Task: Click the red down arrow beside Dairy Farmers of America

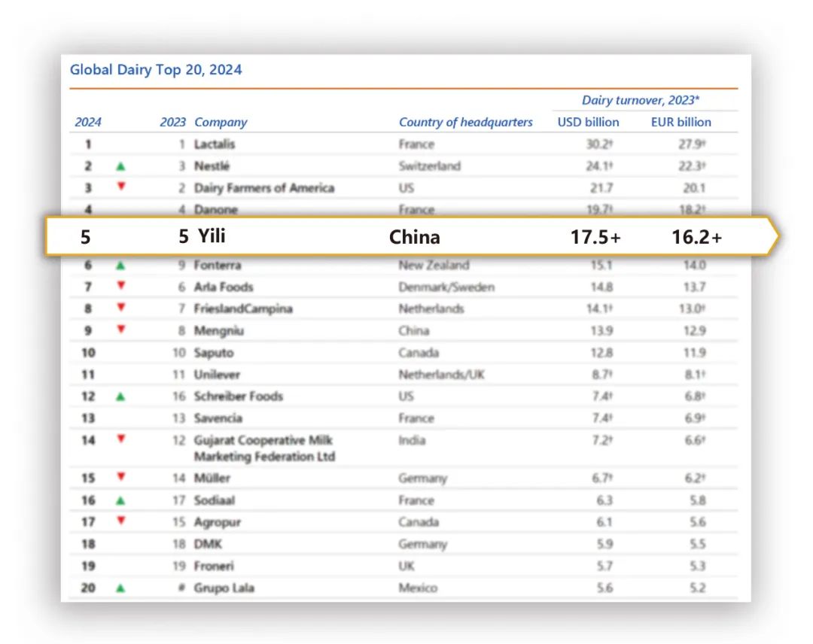Action: click(120, 186)
